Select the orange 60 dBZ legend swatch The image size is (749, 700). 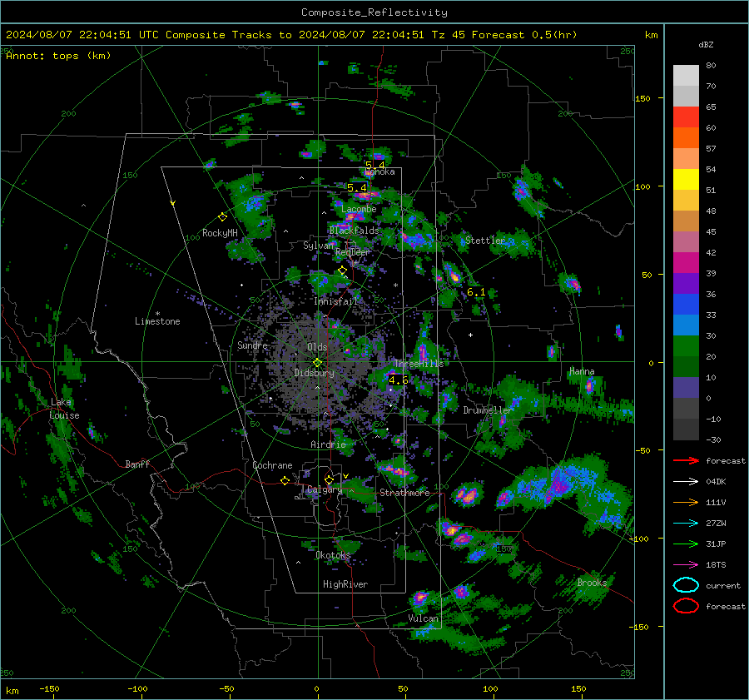click(x=686, y=137)
